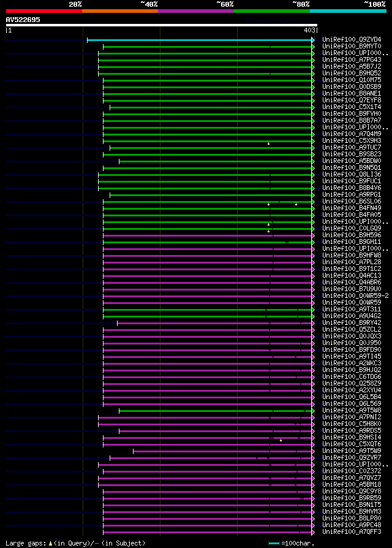392x548 pixels.
Task: Pick the UniRef100_Q6L5B4 subject label
Action: coord(352,397)
